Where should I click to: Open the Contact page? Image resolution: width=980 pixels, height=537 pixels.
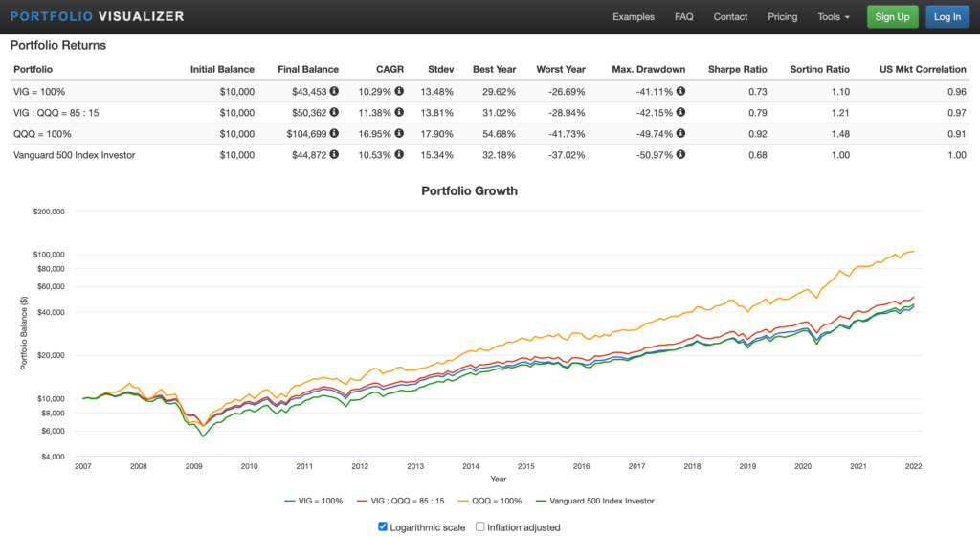[730, 17]
